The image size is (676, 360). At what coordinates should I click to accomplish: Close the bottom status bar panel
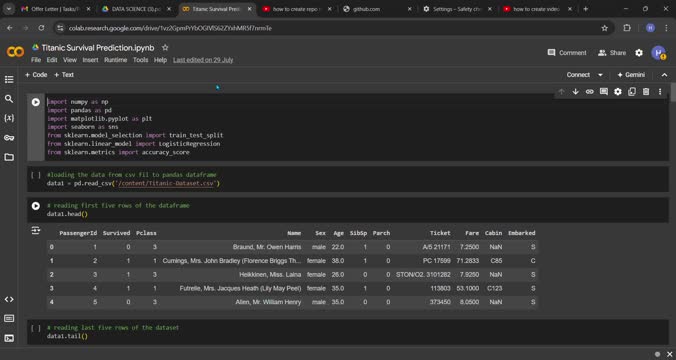(670, 354)
